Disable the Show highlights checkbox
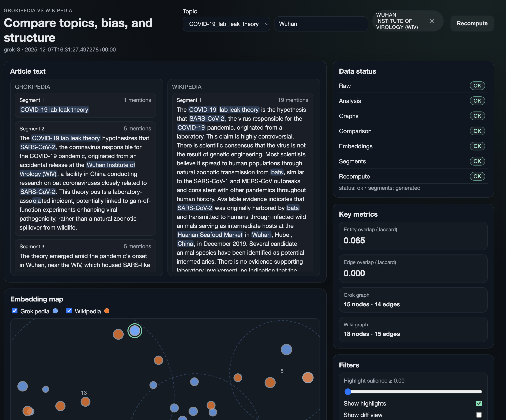Image resolution: width=506 pixels, height=420 pixels. 479,403
